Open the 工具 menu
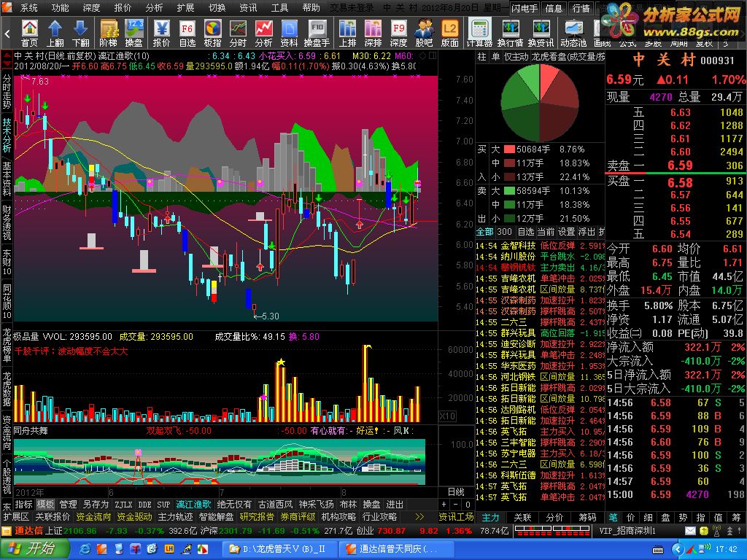Screen dimensions: 747x560 [279, 7]
